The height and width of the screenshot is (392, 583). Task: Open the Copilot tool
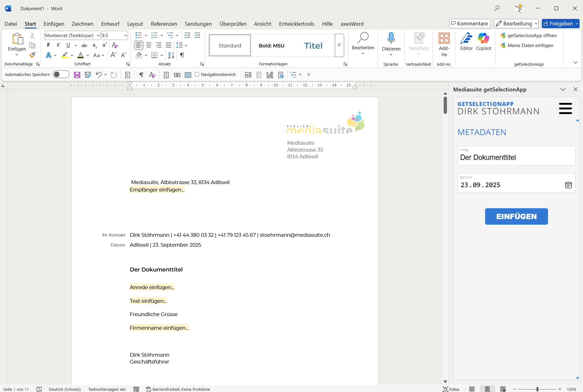483,42
